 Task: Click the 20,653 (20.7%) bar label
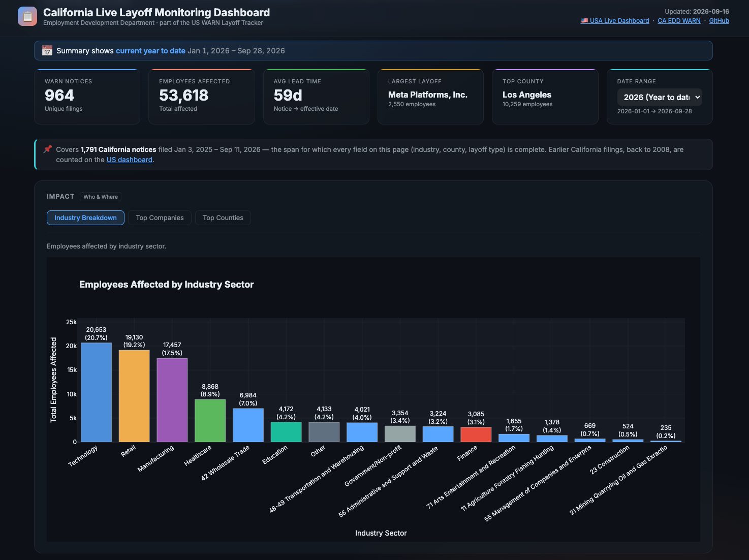96,333
